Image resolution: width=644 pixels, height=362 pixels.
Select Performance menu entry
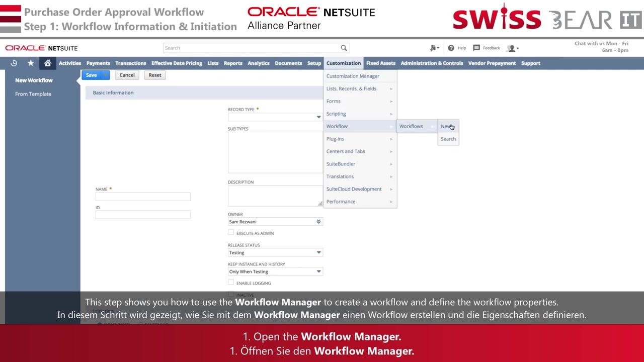(360, 202)
